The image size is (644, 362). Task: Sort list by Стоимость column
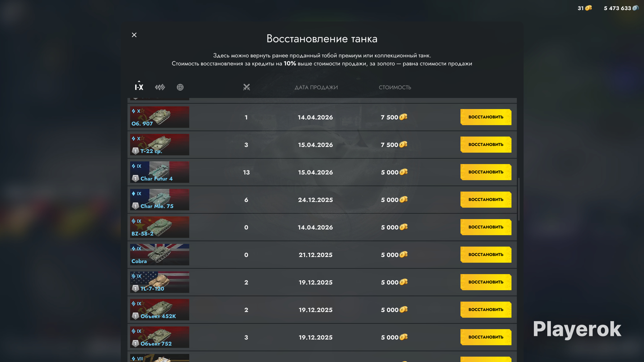coord(395,87)
